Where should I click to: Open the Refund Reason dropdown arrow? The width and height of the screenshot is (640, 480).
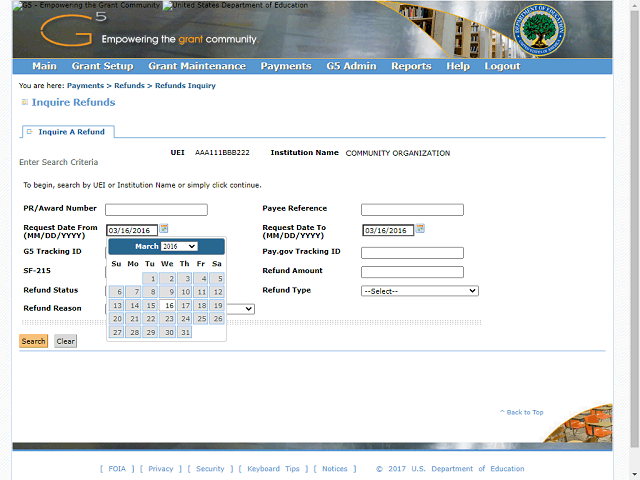tap(249, 309)
